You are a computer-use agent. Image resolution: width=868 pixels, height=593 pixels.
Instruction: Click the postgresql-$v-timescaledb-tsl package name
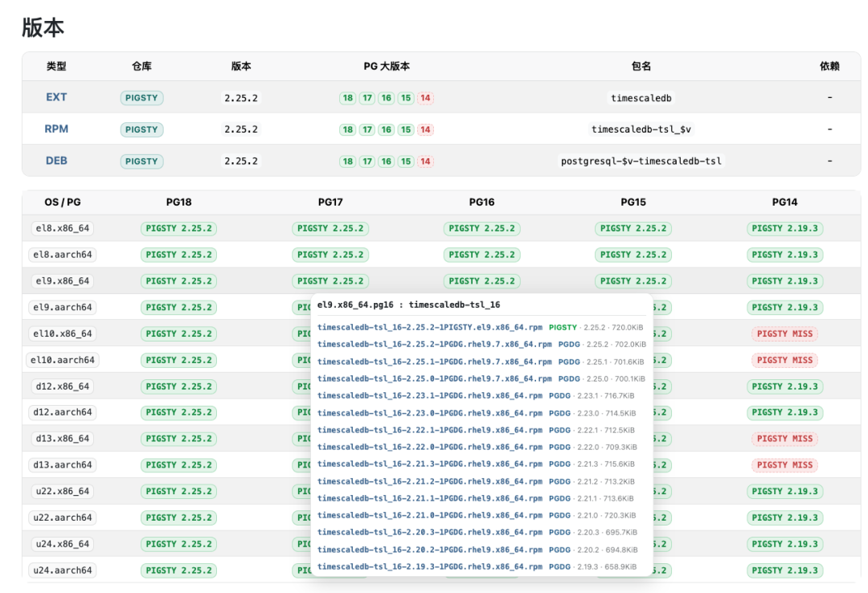(641, 162)
